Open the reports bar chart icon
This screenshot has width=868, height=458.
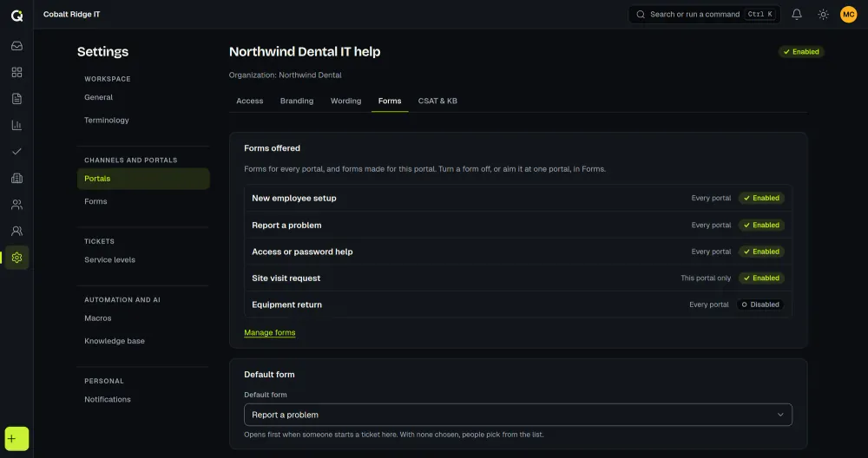click(16, 125)
